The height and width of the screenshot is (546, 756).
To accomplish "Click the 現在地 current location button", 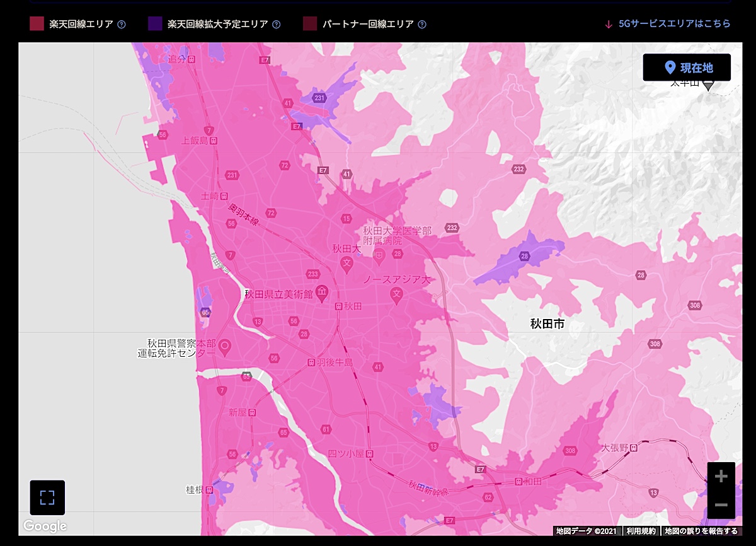I will [x=687, y=67].
